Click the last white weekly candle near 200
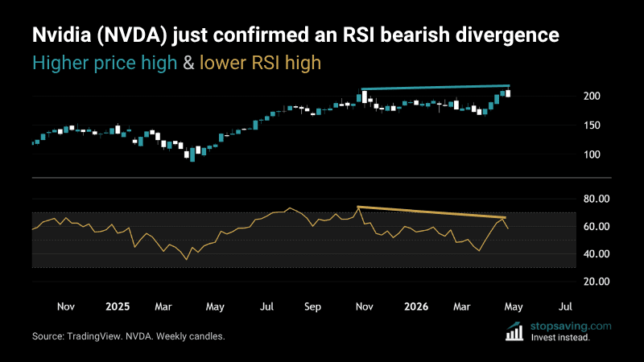This screenshot has width=644, height=362. (509, 93)
